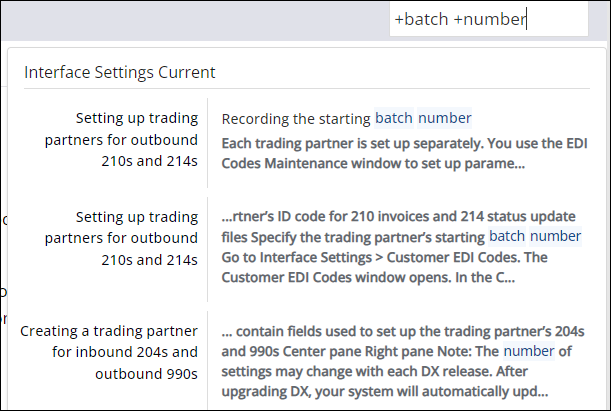Click highlighted "number" in "Recording the starting" heading
The image size is (611, 411).
point(445,118)
